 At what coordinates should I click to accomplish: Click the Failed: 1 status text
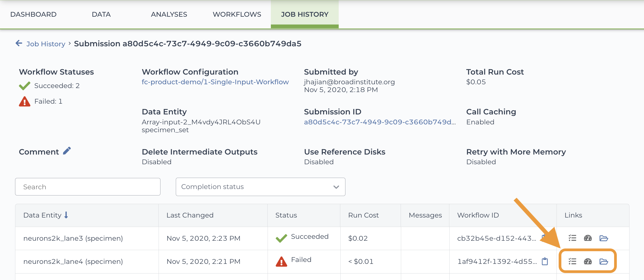48,101
